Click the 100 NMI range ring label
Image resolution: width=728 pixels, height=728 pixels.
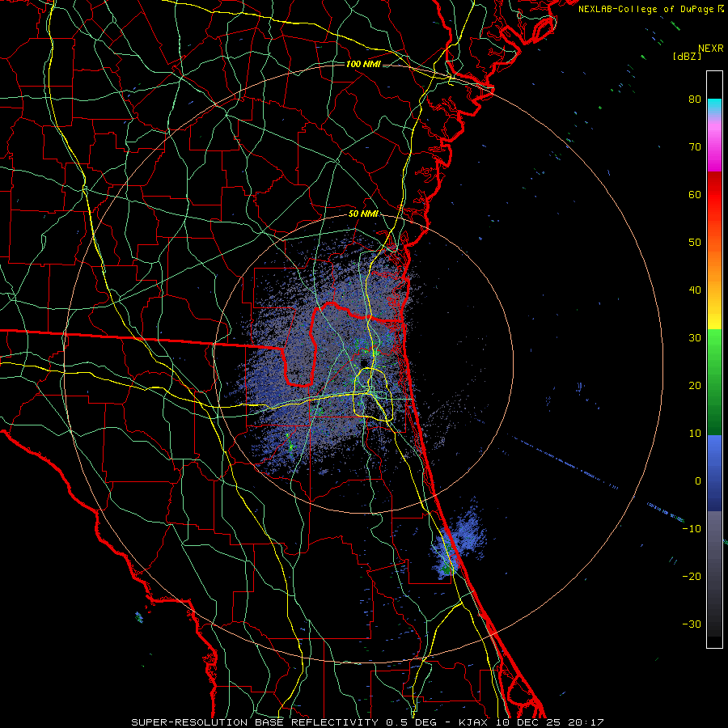363,64
